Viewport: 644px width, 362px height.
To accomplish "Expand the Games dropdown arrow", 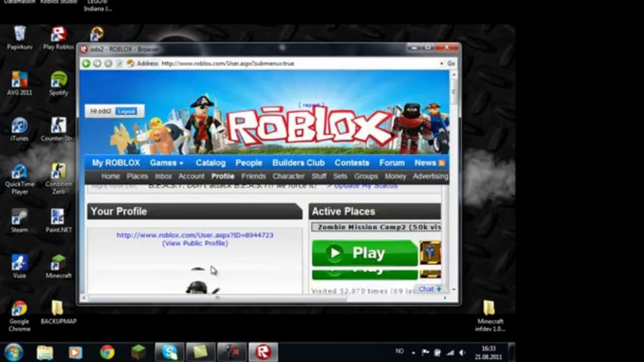I will pyautogui.click(x=181, y=163).
